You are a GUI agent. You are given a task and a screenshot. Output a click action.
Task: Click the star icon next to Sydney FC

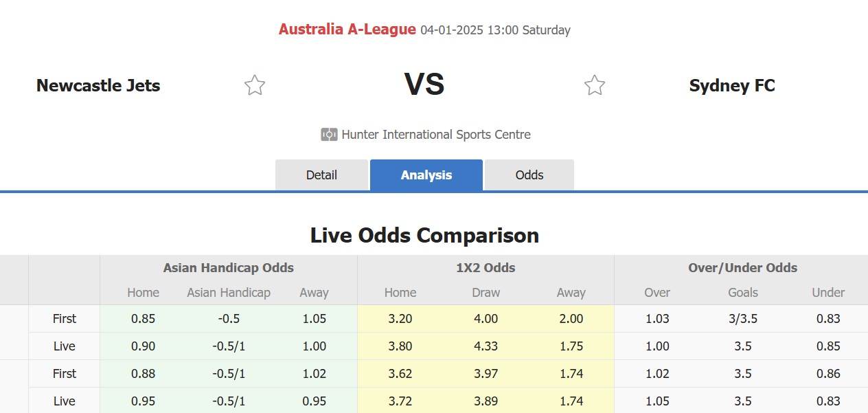[593, 85]
